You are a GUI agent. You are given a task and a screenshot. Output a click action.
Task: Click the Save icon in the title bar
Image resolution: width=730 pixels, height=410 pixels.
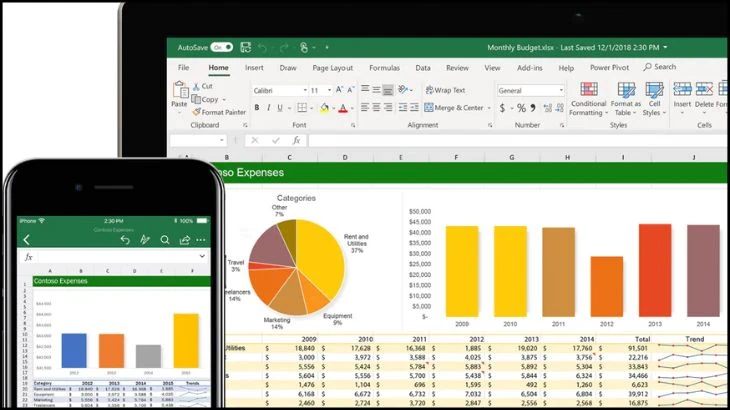tap(245, 47)
